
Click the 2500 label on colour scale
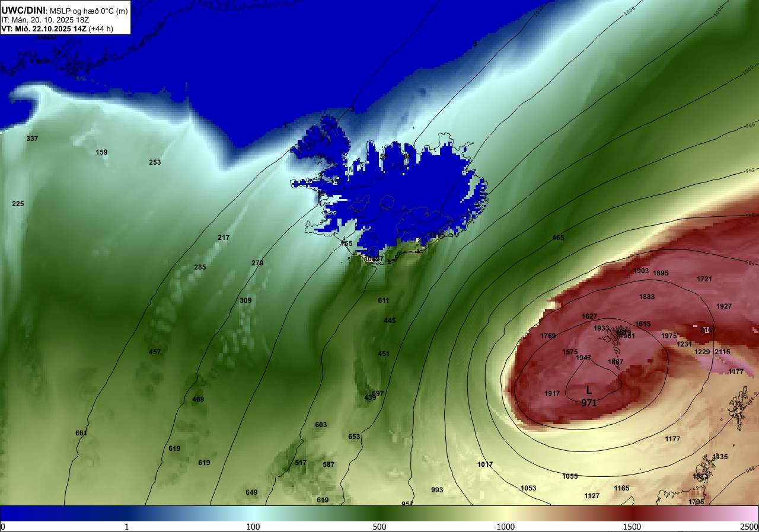click(750, 527)
